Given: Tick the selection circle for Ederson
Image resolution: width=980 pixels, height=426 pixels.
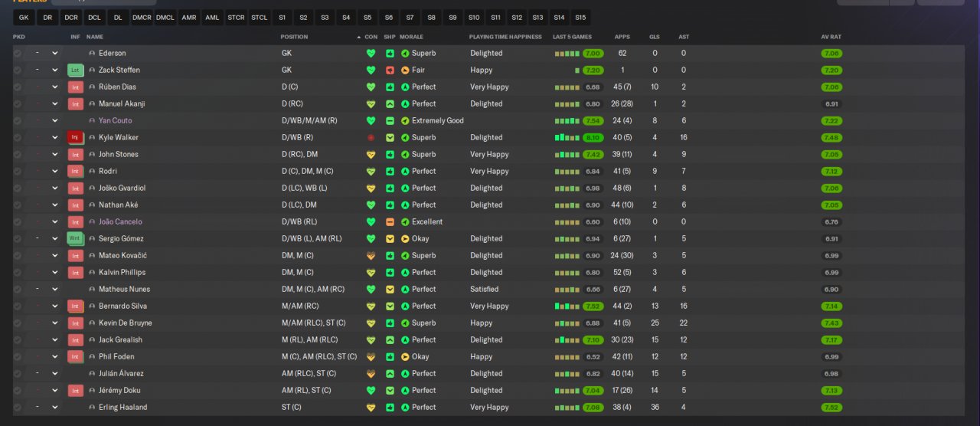Looking at the screenshot, I should 18,54.
